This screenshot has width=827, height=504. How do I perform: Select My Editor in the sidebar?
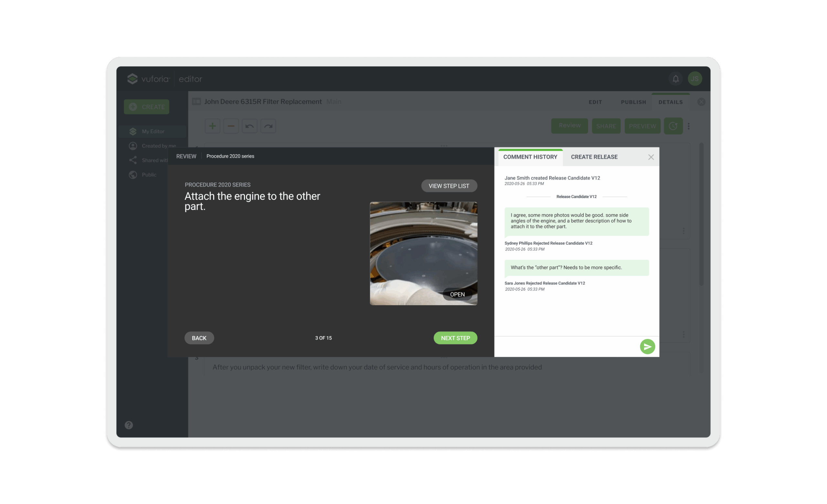coord(153,131)
